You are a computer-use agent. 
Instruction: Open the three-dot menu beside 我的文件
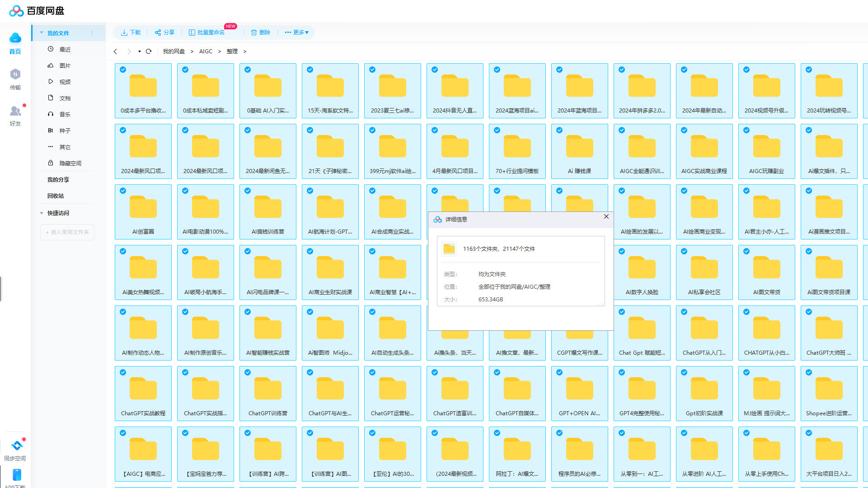[92, 33]
